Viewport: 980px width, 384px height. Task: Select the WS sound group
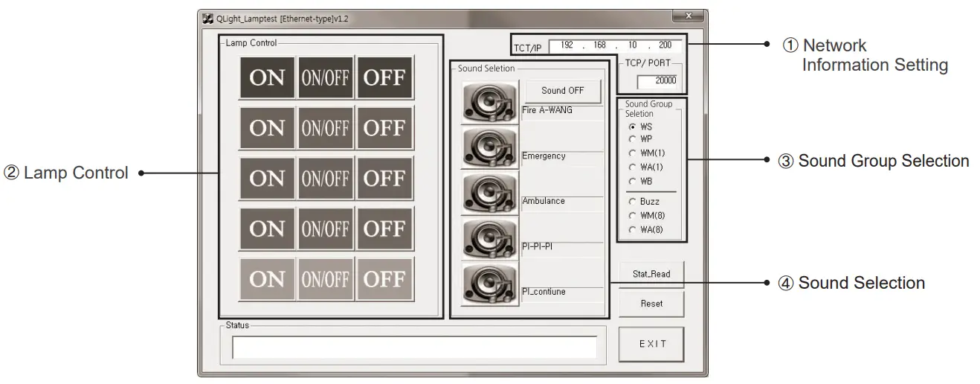641,127
